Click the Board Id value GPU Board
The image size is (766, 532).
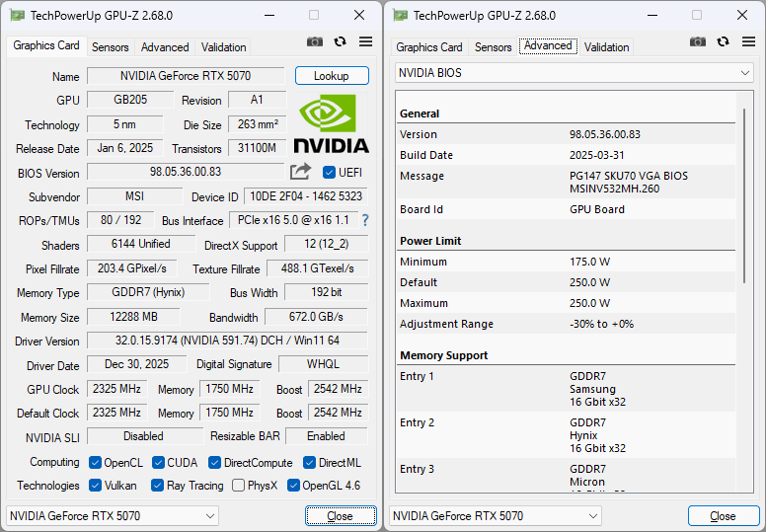point(597,209)
